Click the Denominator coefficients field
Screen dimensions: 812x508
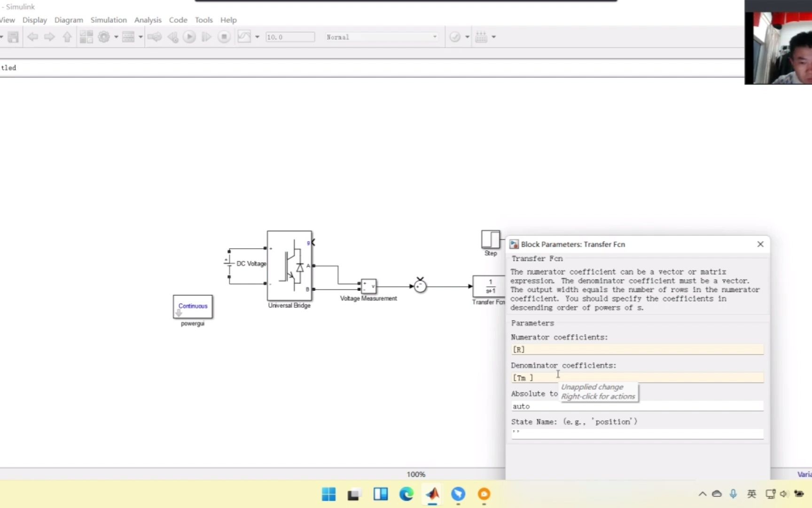tap(637, 378)
